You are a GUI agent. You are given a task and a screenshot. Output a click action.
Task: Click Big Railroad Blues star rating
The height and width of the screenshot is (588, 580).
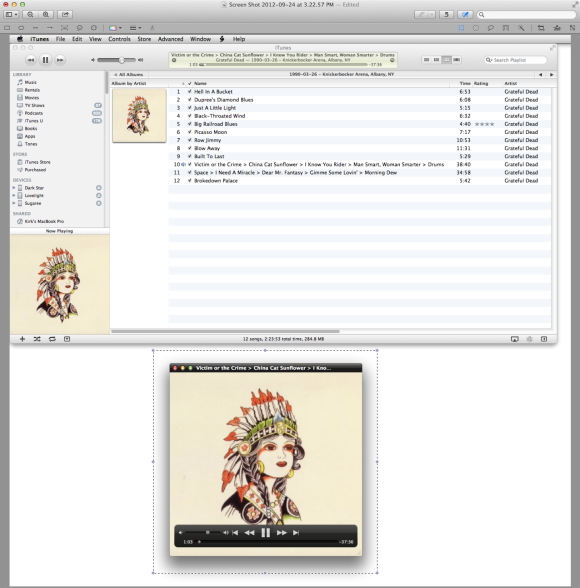484,124
